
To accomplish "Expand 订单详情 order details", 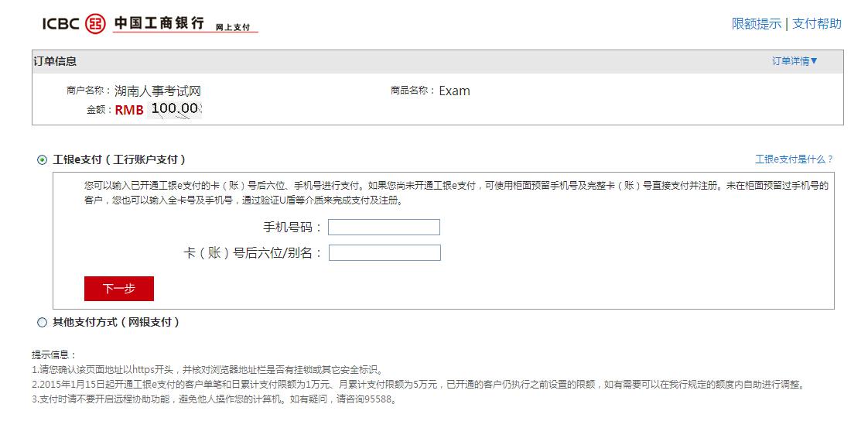I will 795,61.
